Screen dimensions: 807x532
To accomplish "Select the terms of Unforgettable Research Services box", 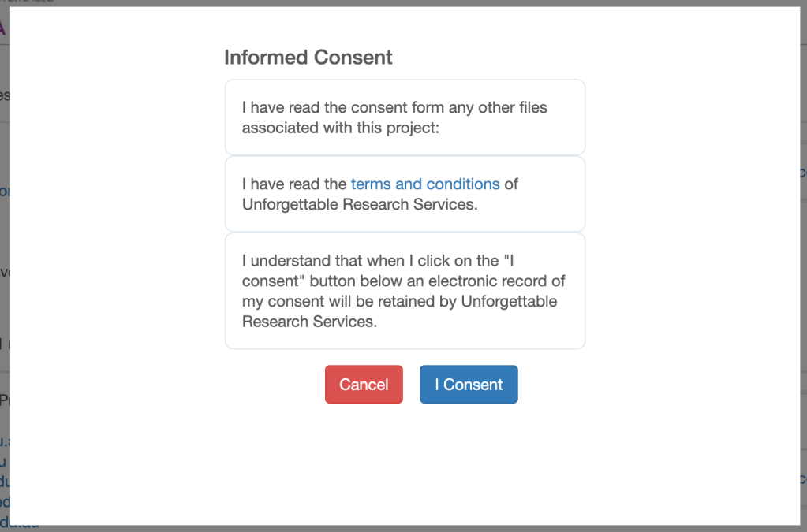I will (405, 194).
